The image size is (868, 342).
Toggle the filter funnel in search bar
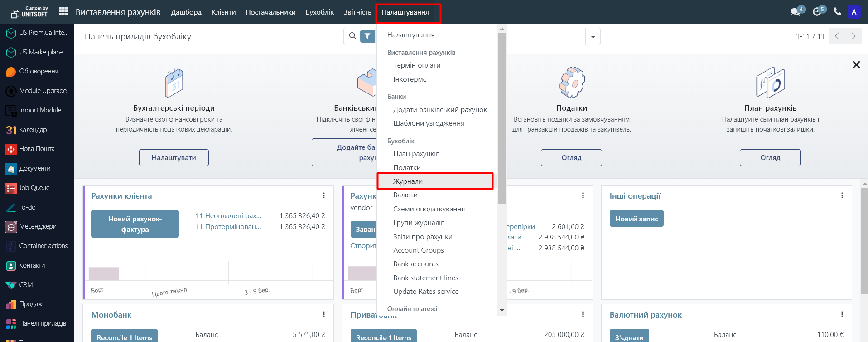tap(367, 36)
